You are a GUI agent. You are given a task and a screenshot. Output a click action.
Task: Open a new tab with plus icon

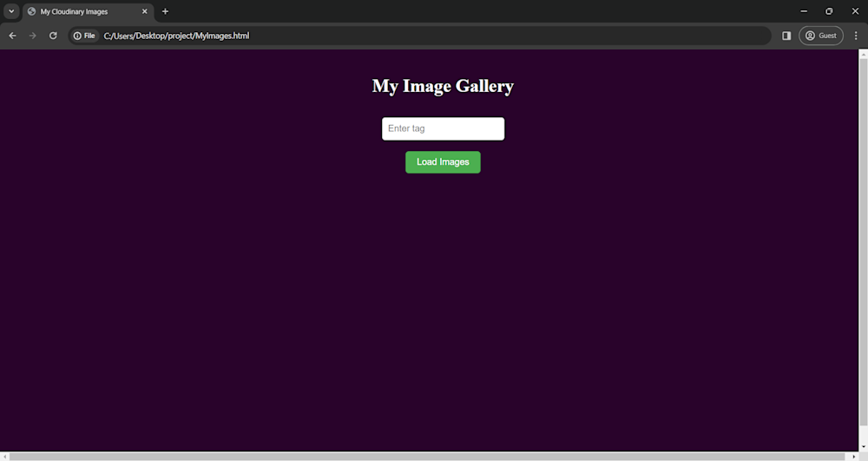pos(165,11)
